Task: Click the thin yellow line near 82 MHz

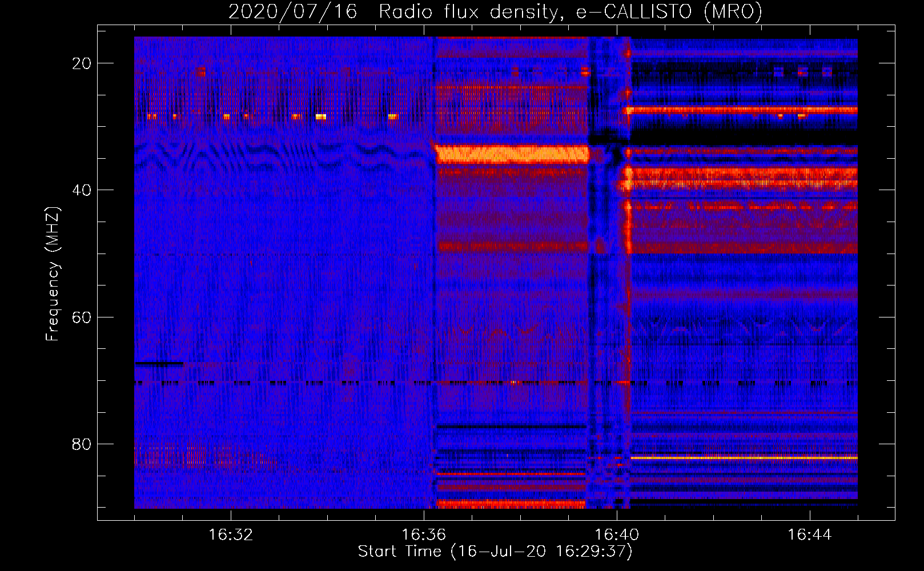Action: (744, 458)
